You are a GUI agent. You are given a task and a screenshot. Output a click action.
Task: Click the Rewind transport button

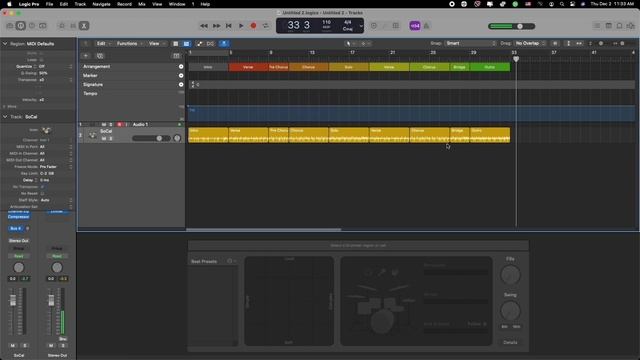coord(204,26)
